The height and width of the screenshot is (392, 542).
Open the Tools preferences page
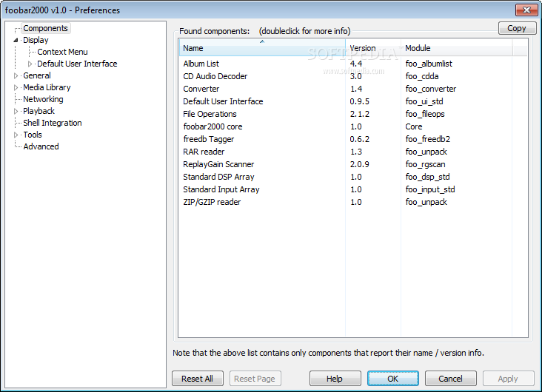coord(33,135)
